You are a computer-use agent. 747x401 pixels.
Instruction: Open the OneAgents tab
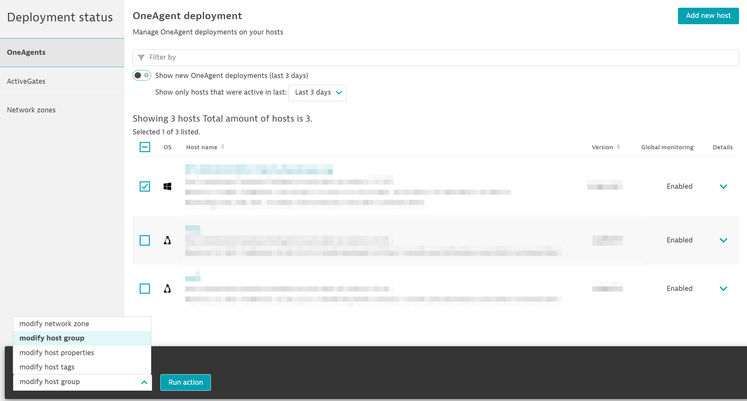(x=62, y=52)
